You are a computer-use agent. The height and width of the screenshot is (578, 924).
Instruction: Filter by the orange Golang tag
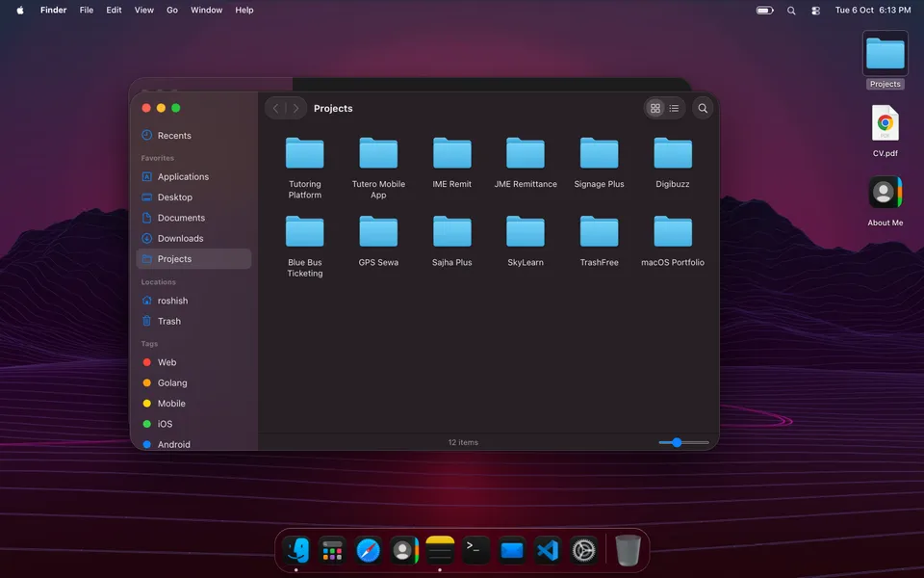[x=193, y=383]
